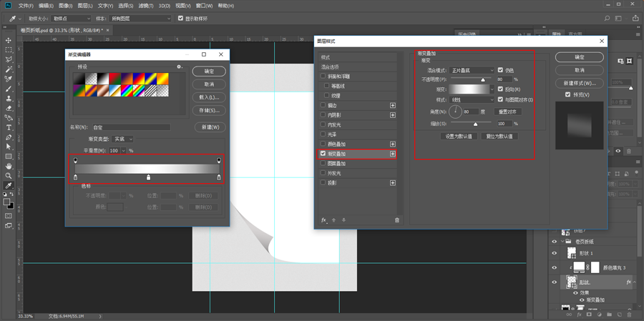The height and width of the screenshot is (321, 644).
Task: Toggle the 预览(V) preview checkbox
Action: coord(568,94)
